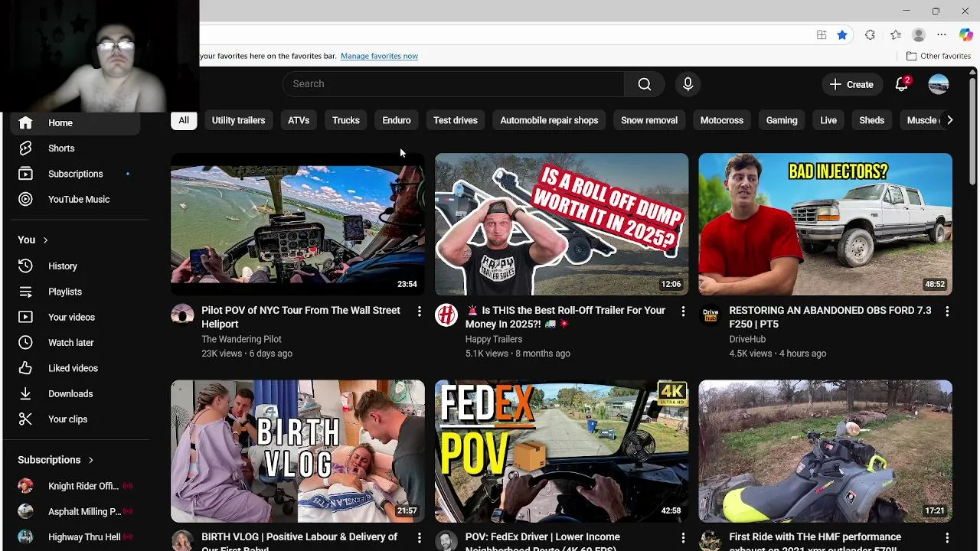Open the Subscriptions sidebar icon
Viewport: 980px width, 551px height.
pyautogui.click(x=25, y=174)
